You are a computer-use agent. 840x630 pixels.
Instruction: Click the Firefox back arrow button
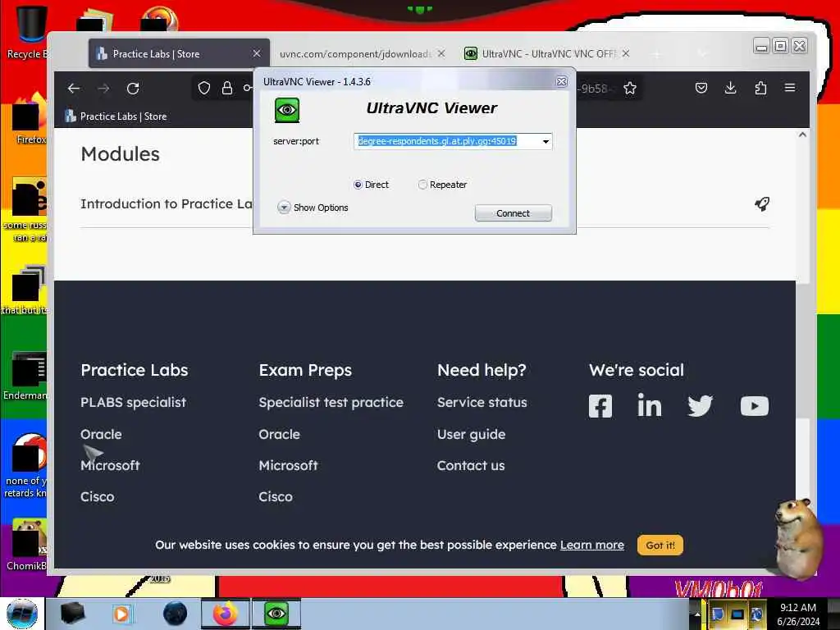click(x=74, y=89)
